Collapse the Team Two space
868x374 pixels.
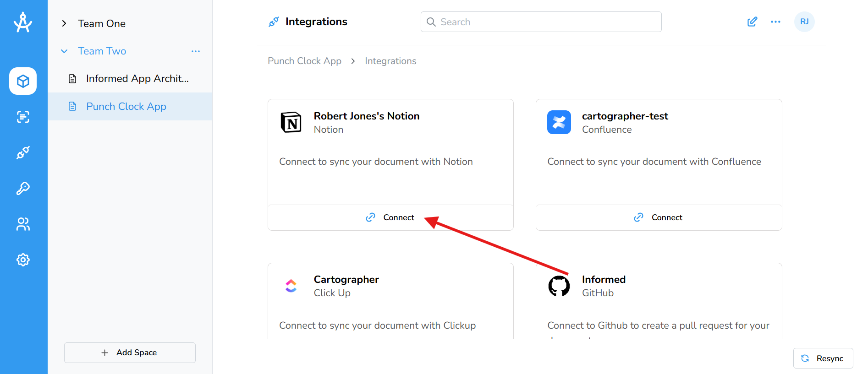coord(64,51)
